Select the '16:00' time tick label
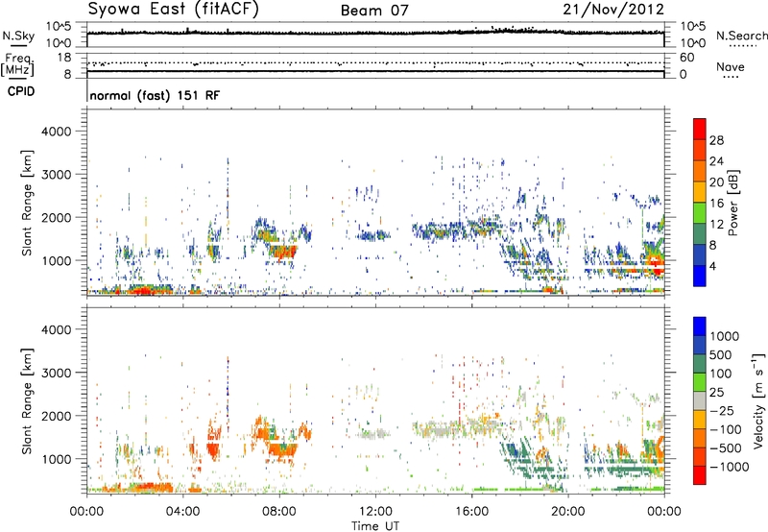 point(471,512)
